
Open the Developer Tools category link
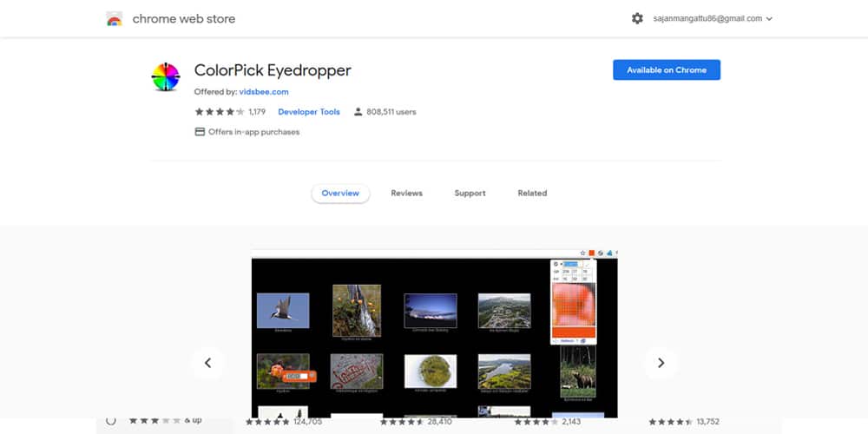point(309,112)
